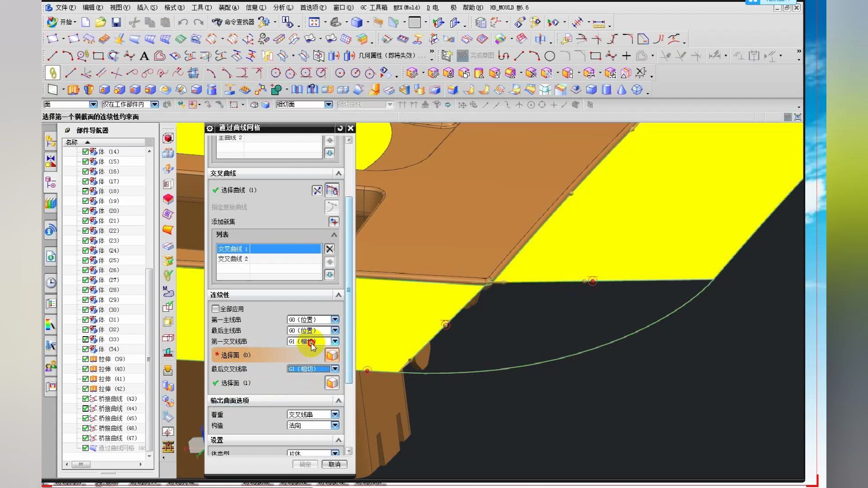Open the last cross string G1 dropdown
The image size is (868, 488).
point(335,369)
